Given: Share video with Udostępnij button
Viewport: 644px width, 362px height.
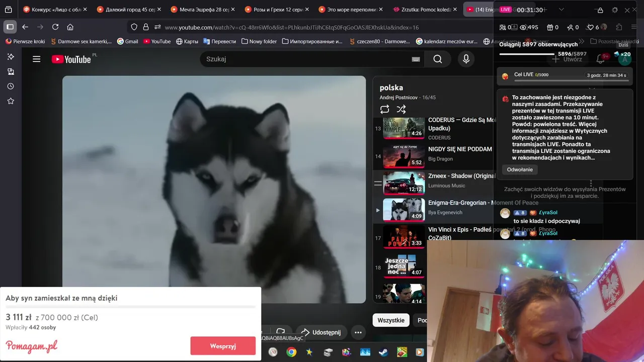Looking at the screenshot, I should pyautogui.click(x=321, y=332).
